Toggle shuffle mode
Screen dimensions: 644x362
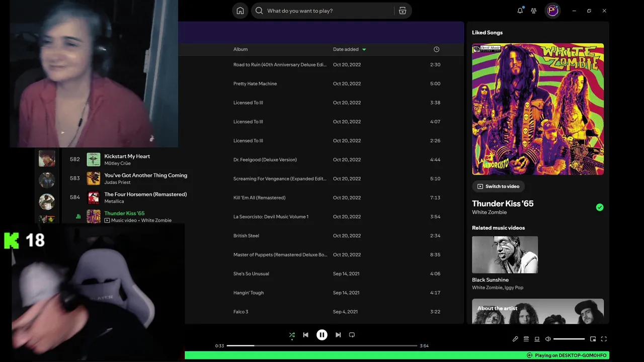(x=292, y=335)
